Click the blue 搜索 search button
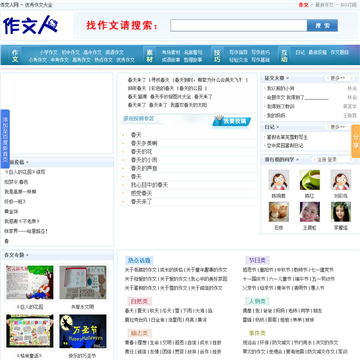This screenshot has height=360, width=360. pos(322,26)
